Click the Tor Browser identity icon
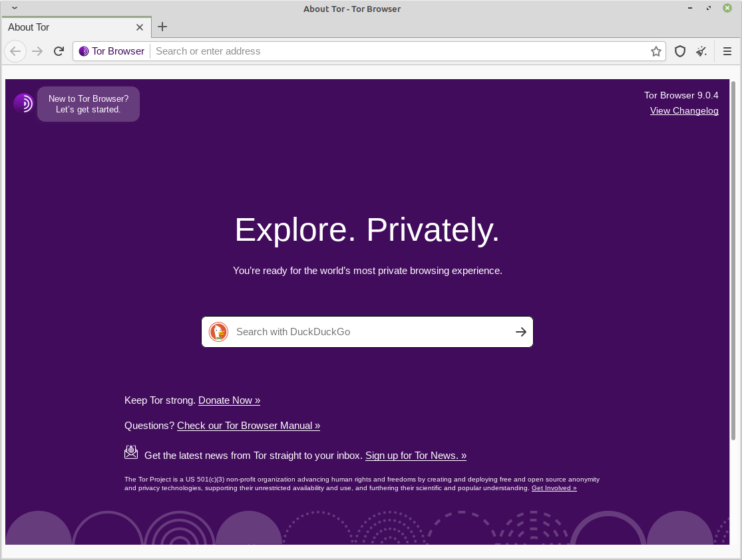Viewport: 742px width, 560px height. [x=84, y=51]
